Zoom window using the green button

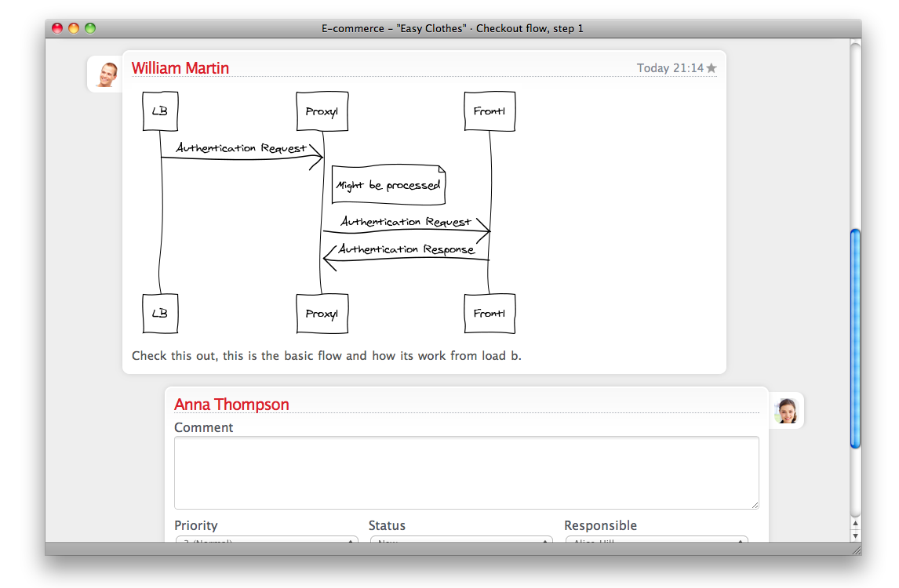[x=90, y=29]
